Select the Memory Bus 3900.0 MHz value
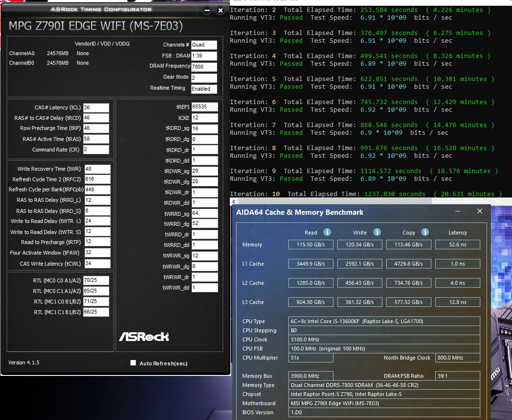The width and height of the screenshot is (512, 420). click(x=310, y=376)
